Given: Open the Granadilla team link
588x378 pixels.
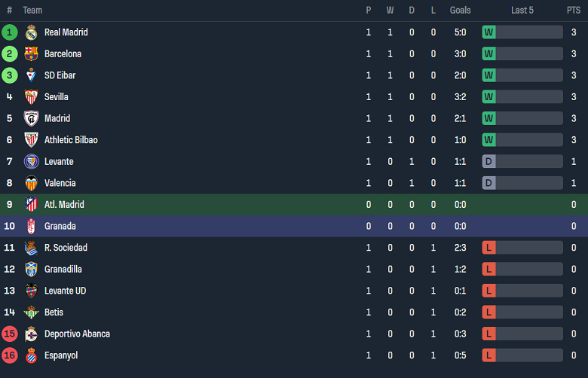Looking at the screenshot, I should tap(63, 269).
